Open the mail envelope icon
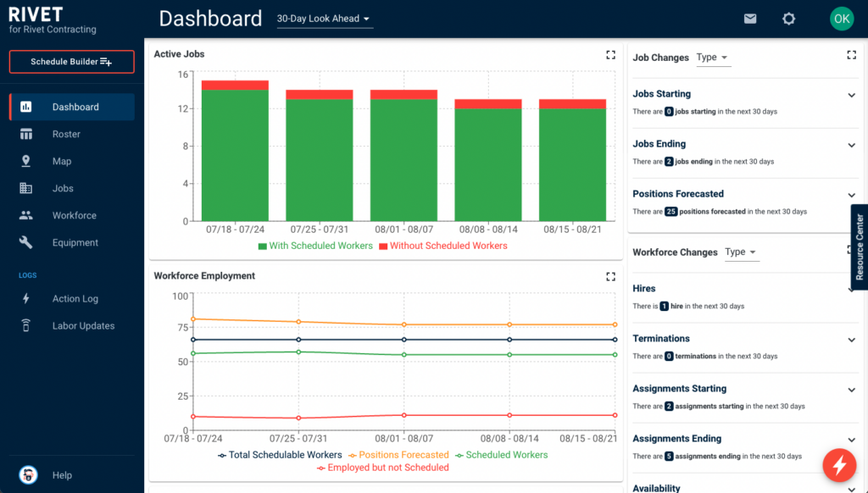 click(x=750, y=19)
